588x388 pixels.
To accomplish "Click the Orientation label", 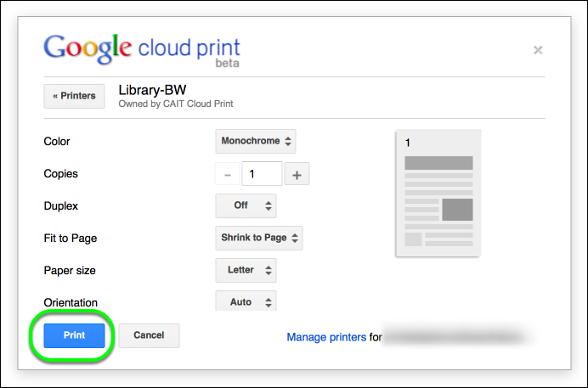I will point(71,302).
